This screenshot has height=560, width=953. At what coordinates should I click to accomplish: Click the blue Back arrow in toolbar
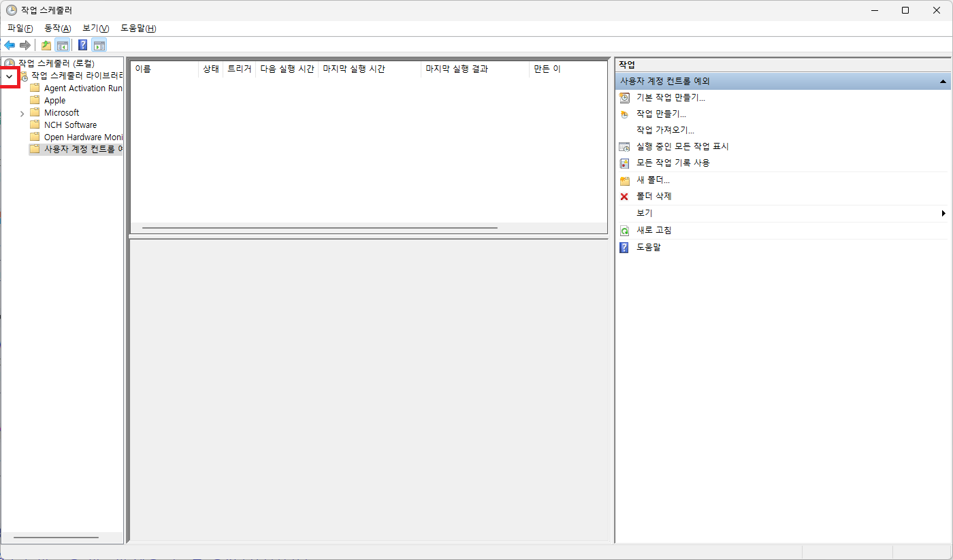pos(10,46)
